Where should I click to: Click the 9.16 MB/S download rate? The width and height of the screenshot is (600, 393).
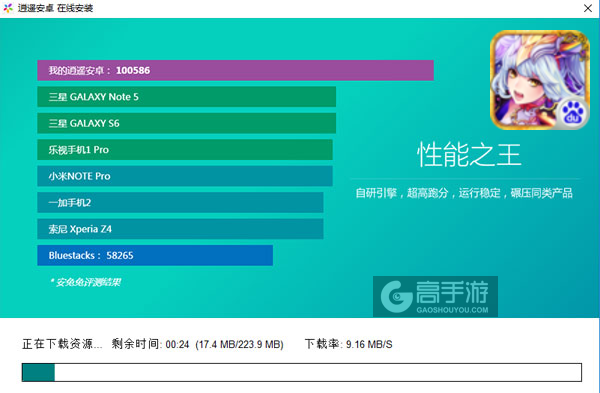[x=369, y=344]
